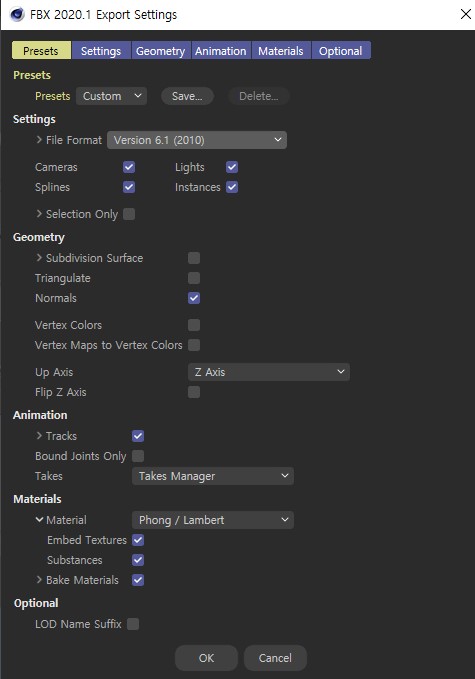Expand Subdivision Surface options
The width and height of the screenshot is (475, 679).
[39, 258]
